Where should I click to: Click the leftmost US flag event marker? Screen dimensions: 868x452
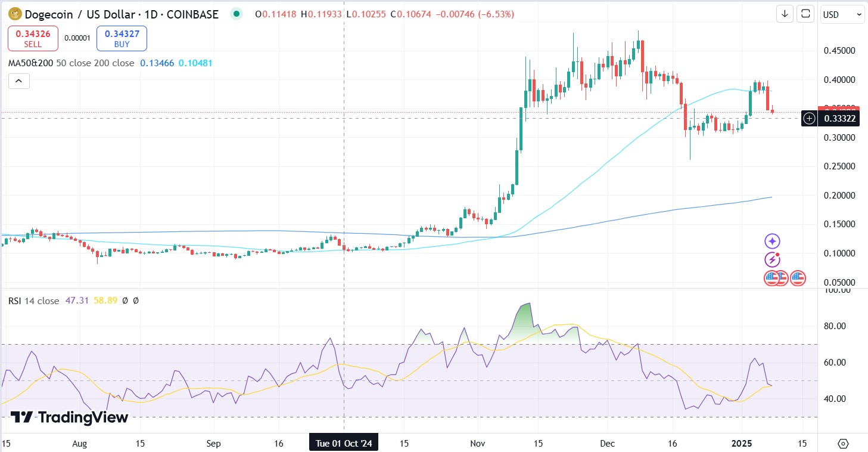[x=772, y=278]
